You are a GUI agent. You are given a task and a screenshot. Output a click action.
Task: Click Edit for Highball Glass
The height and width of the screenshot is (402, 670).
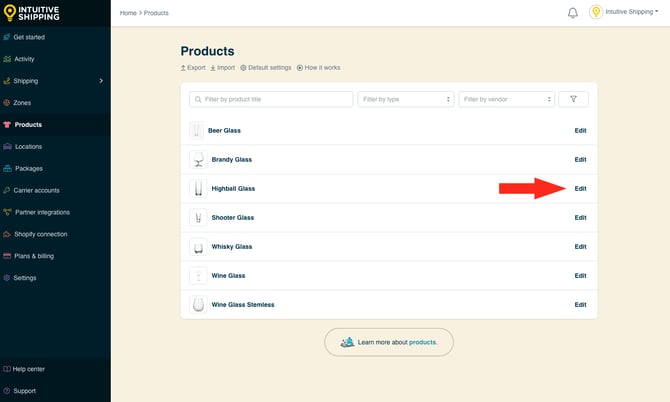coord(580,188)
